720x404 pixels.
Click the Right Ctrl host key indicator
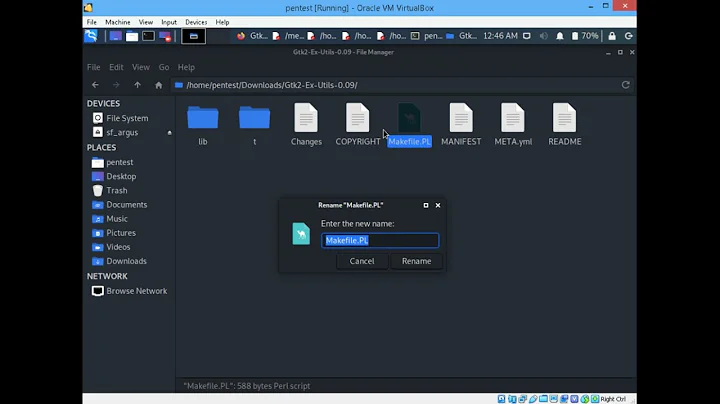[x=613, y=399]
